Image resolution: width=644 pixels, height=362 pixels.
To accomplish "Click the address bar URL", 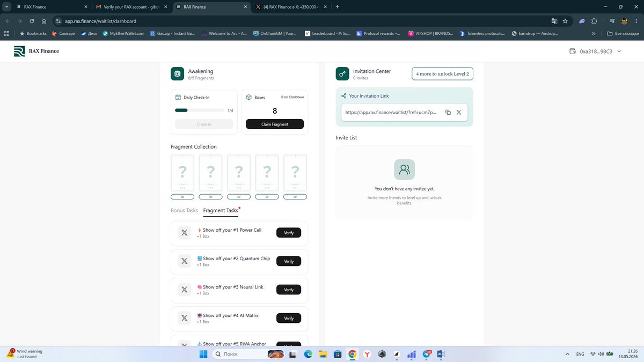I will [100, 21].
